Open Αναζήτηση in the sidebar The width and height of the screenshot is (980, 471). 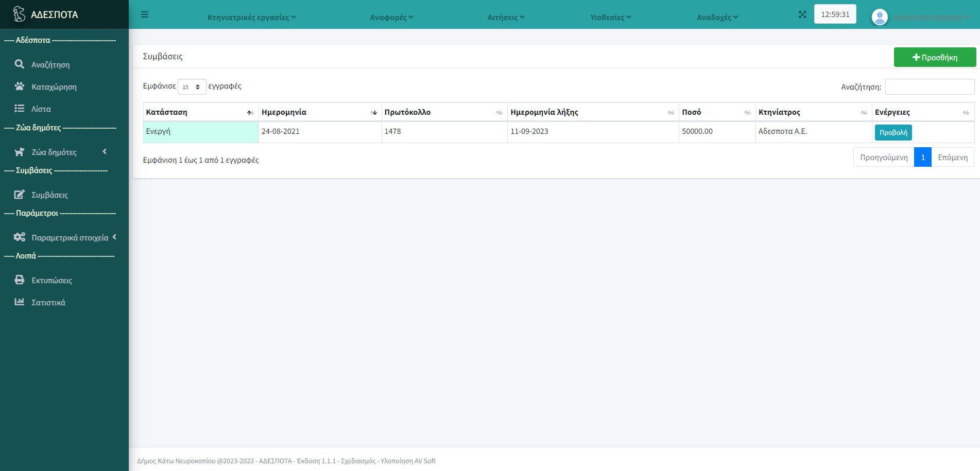coord(50,64)
